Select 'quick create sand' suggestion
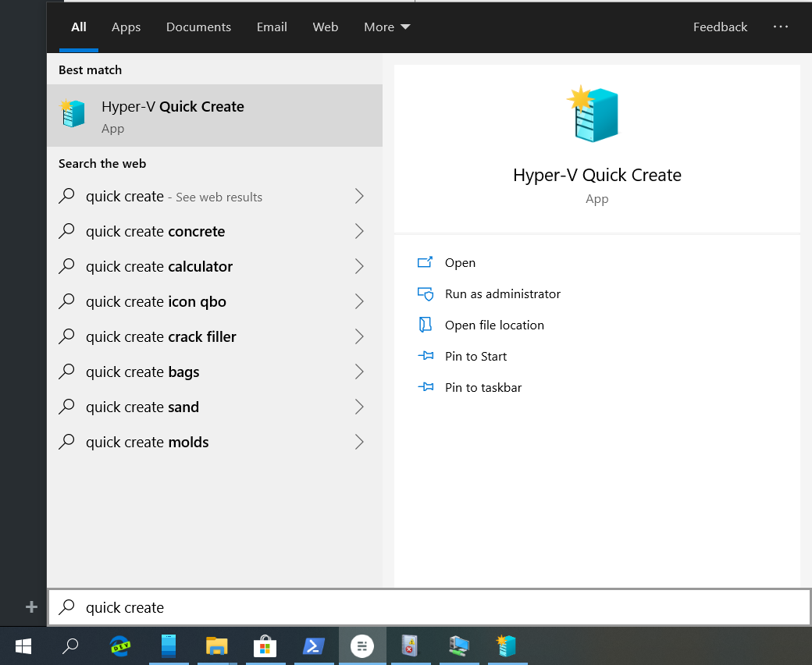Viewport: 812px width, 665px height. click(215, 407)
